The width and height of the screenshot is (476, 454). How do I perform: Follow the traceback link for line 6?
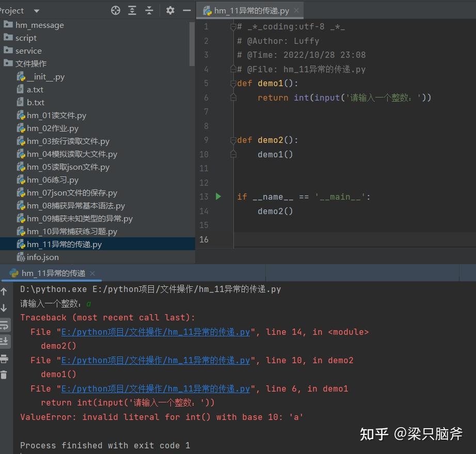155,389
